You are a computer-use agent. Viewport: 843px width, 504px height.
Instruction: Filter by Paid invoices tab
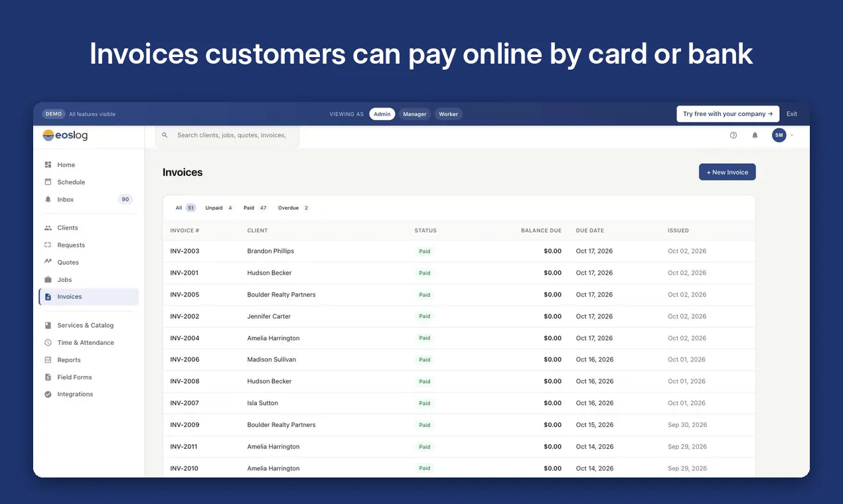point(256,208)
